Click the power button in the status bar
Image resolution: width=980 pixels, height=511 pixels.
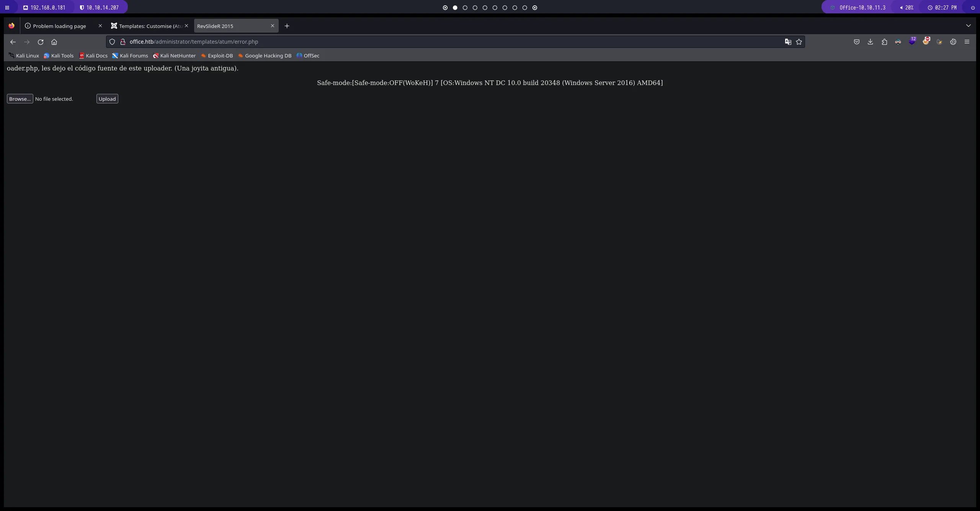(x=973, y=7)
